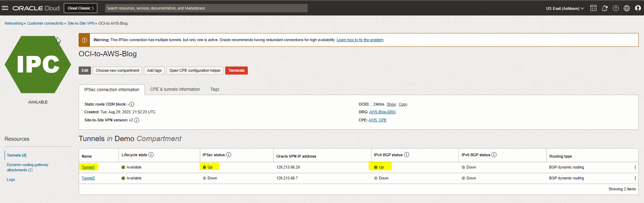
Task: Click info icon next to IPv4 BGP status
Action: 407,155
